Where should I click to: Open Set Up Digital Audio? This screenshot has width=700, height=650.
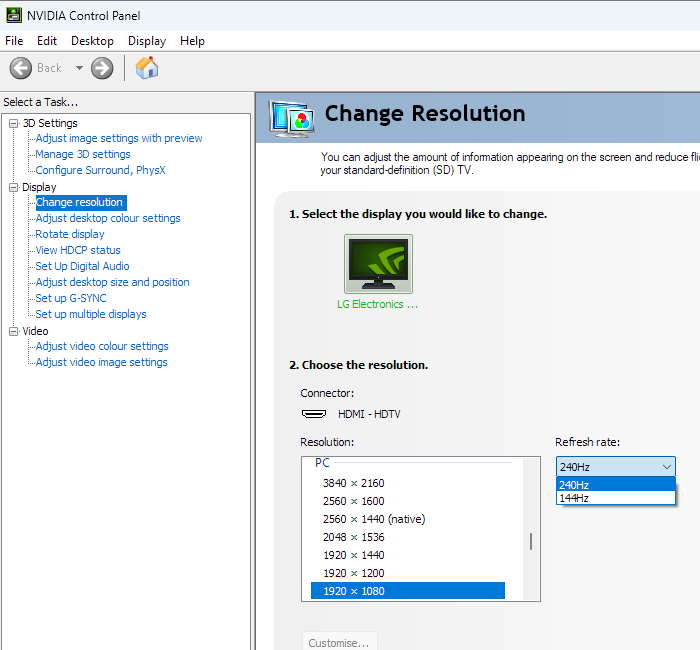(x=83, y=266)
